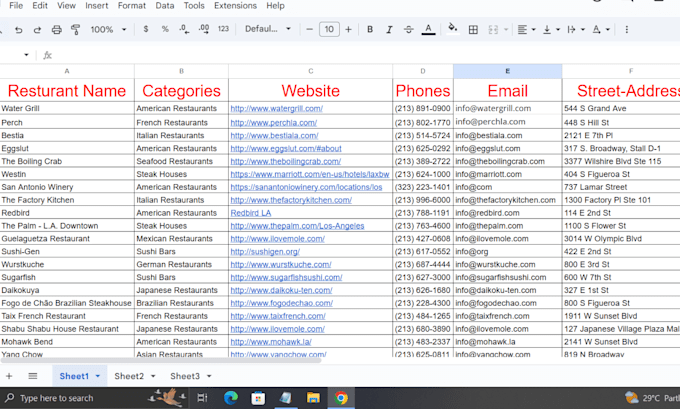Expand merge cells options arrow
Image resolution: width=680 pixels, height=409 pixels.
pos(506,29)
